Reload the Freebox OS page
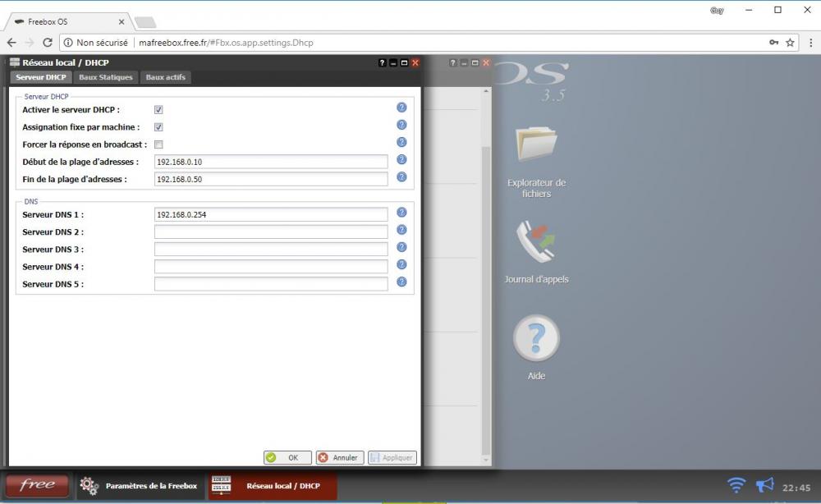821x504 pixels. [47, 43]
